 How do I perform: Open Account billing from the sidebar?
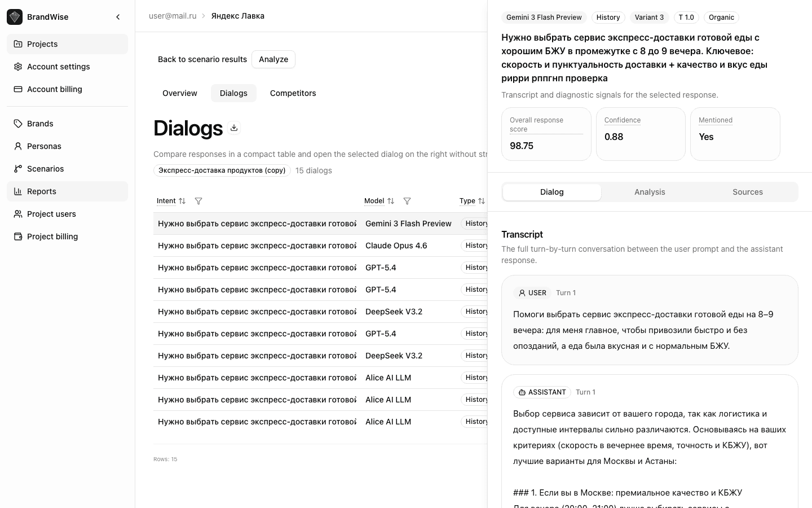[x=55, y=89]
